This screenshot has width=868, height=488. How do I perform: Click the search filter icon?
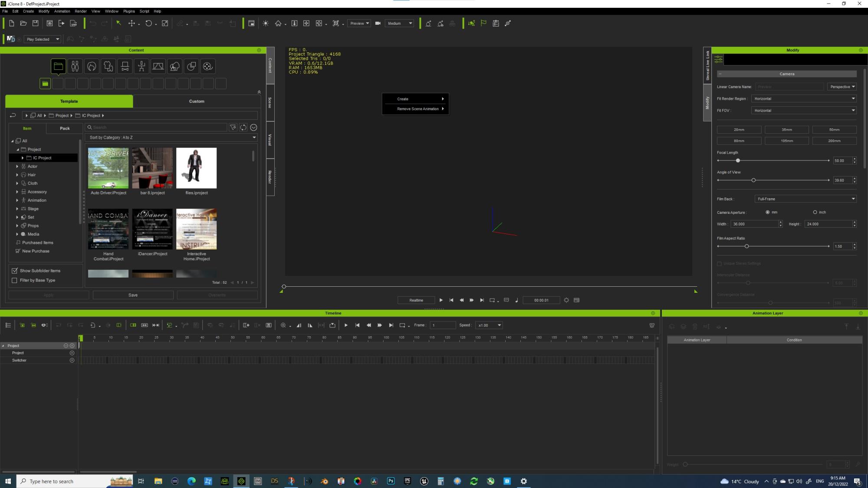(233, 128)
